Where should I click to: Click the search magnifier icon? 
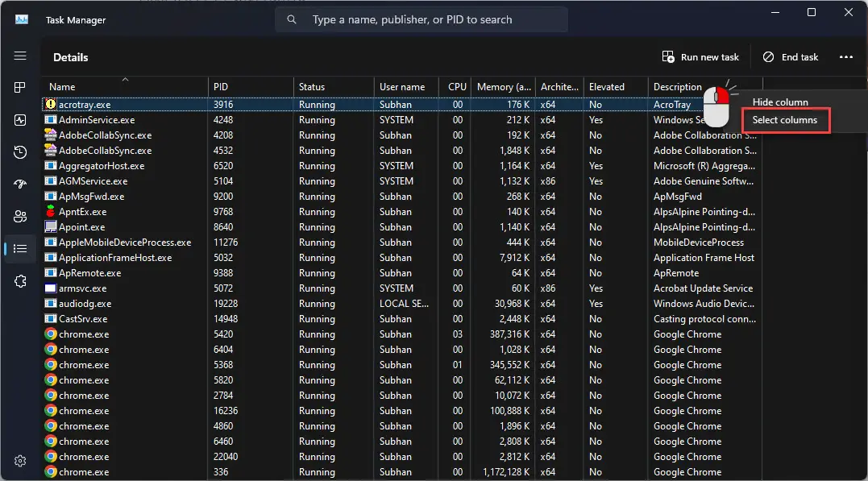[x=292, y=19]
